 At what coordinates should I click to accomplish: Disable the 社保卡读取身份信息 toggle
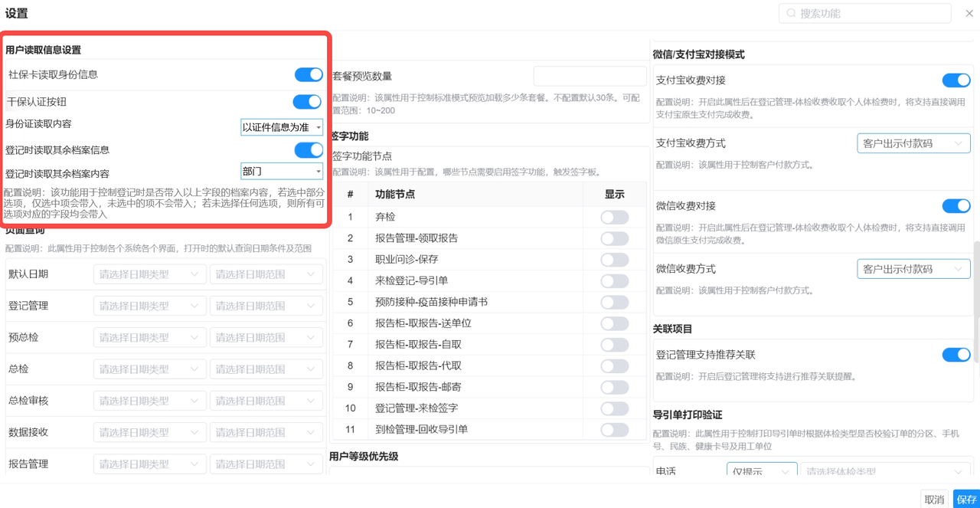309,74
